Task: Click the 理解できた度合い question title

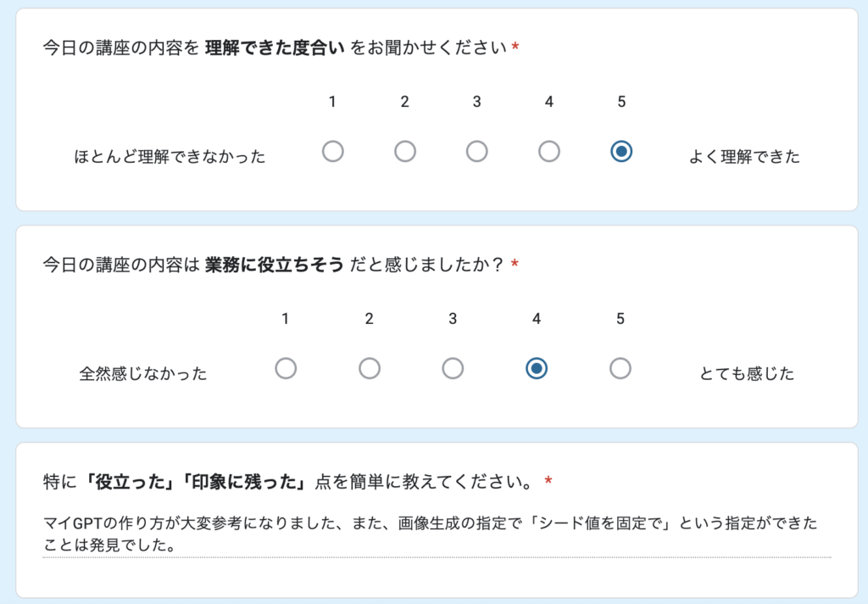Action: click(280, 48)
